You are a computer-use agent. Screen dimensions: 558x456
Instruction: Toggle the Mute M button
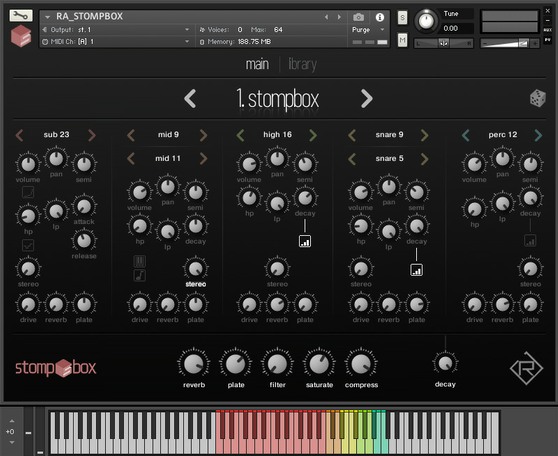coord(402,40)
